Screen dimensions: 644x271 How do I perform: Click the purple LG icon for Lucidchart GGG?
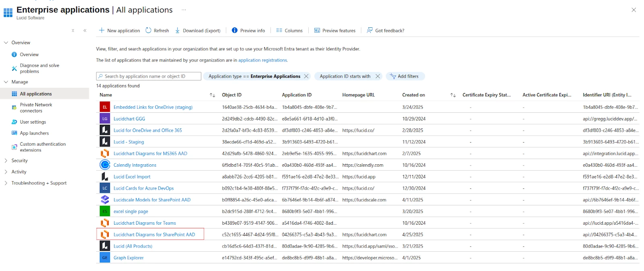coord(105,119)
